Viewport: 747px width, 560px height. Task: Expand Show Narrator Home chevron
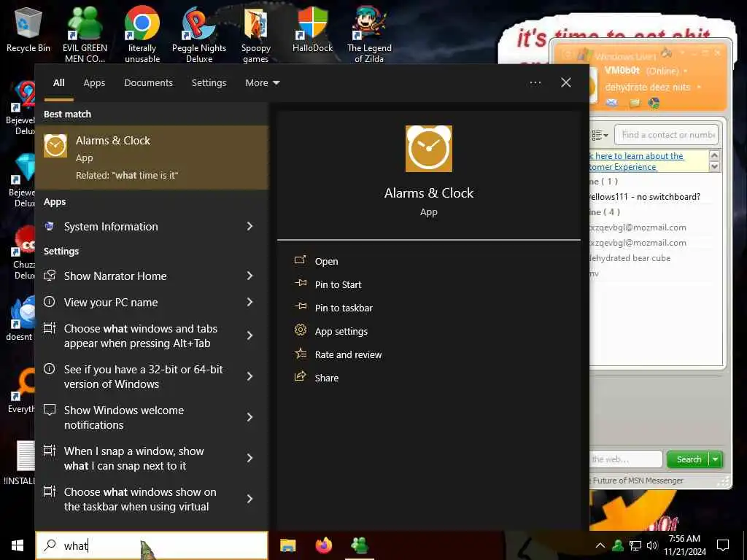click(x=249, y=276)
